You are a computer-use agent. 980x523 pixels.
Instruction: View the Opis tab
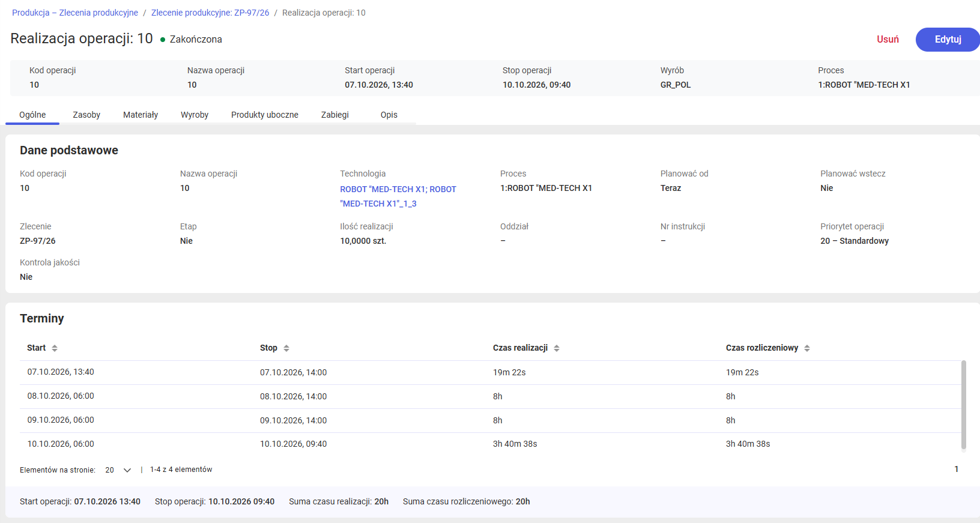click(389, 115)
